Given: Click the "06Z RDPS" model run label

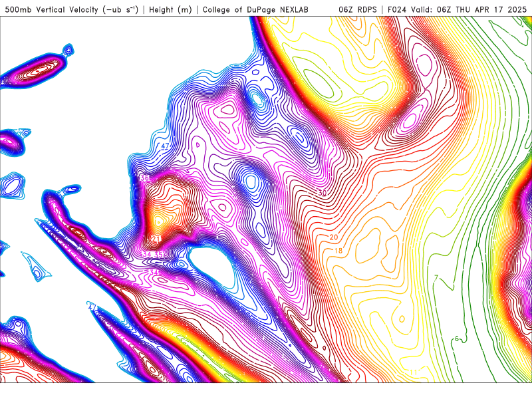Looking at the screenshot, I should click(x=358, y=9).
